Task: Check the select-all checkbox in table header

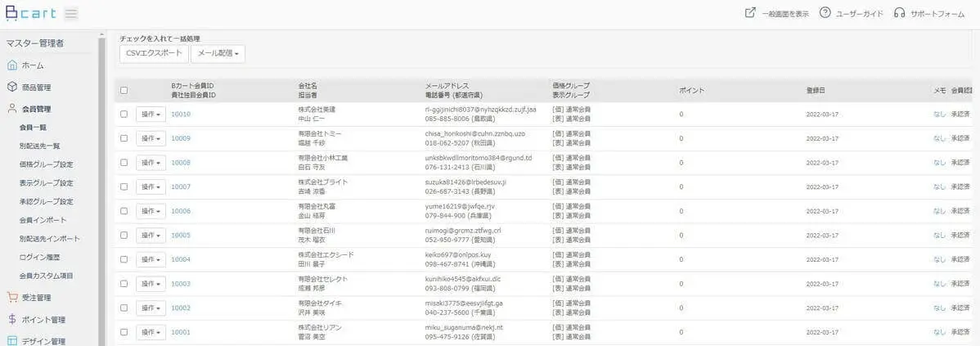Action: [124, 90]
